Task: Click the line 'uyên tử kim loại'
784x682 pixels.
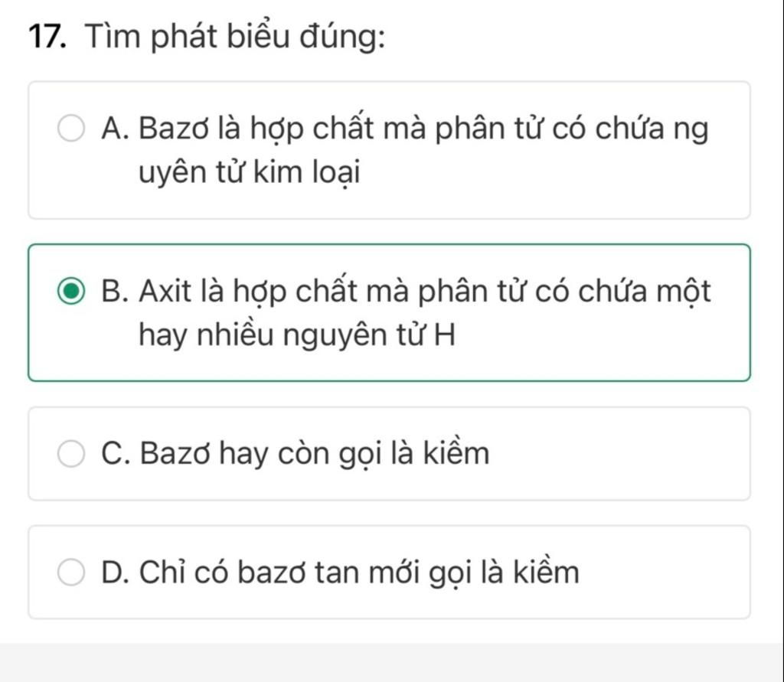Action: [x=249, y=174]
